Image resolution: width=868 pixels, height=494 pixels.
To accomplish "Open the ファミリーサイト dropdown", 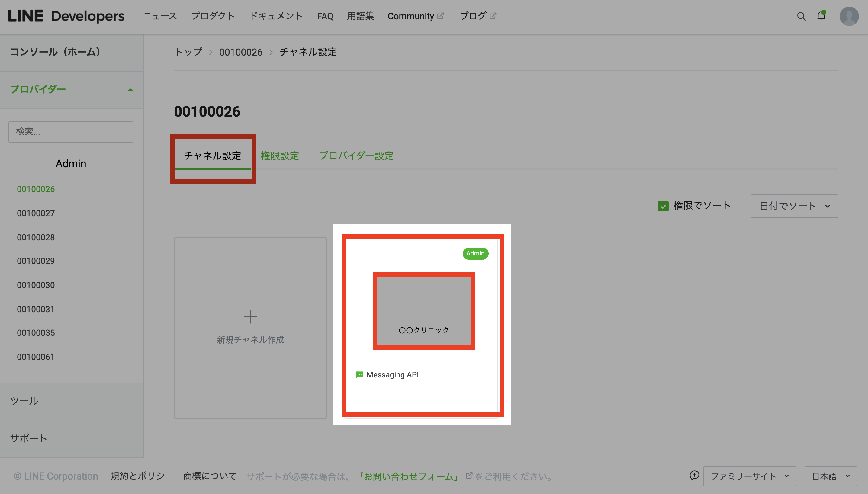I will click(x=749, y=476).
